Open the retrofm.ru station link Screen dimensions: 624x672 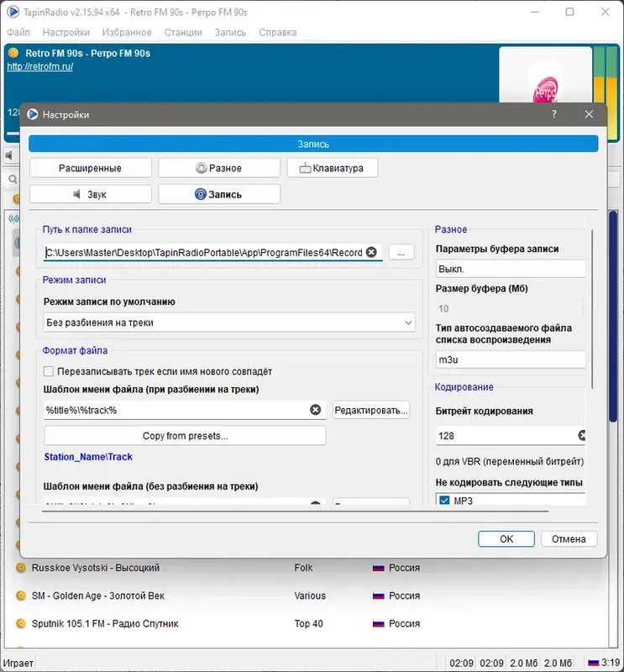coord(39,66)
